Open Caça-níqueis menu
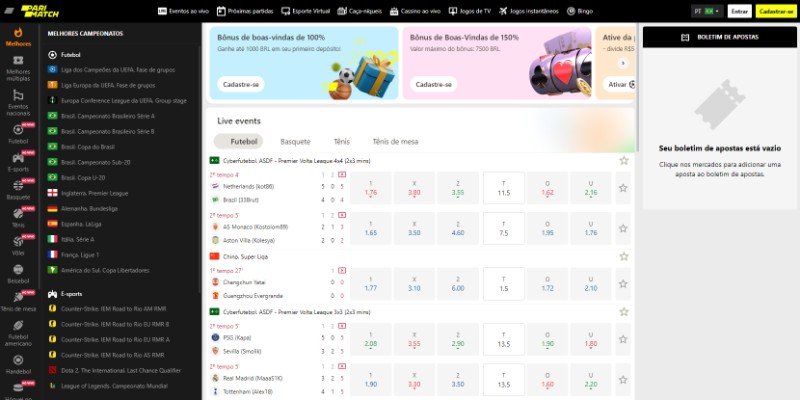 359,11
